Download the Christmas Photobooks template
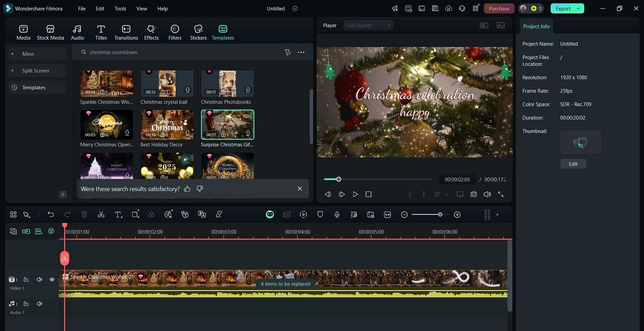 [x=248, y=90]
